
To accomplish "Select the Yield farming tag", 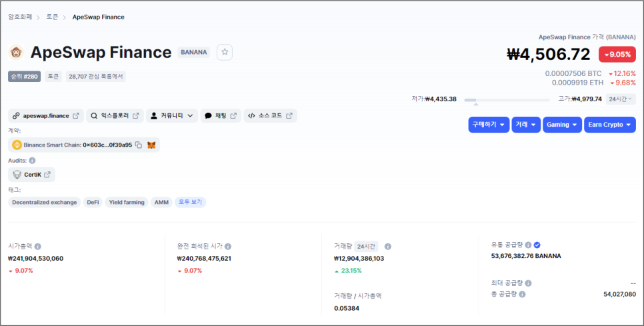I will 127,203.
